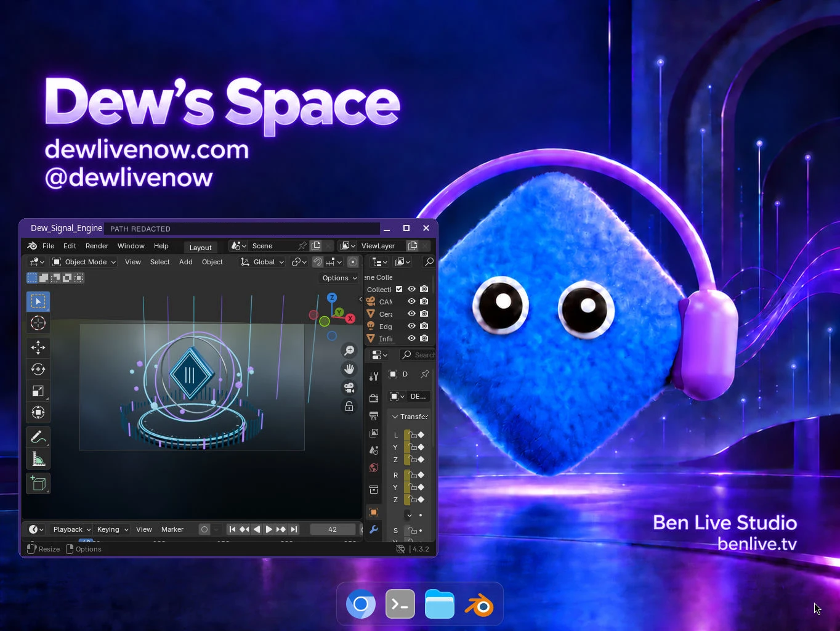Hide the Cera object in viewport
This screenshot has width=840, height=631.
[x=411, y=314]
